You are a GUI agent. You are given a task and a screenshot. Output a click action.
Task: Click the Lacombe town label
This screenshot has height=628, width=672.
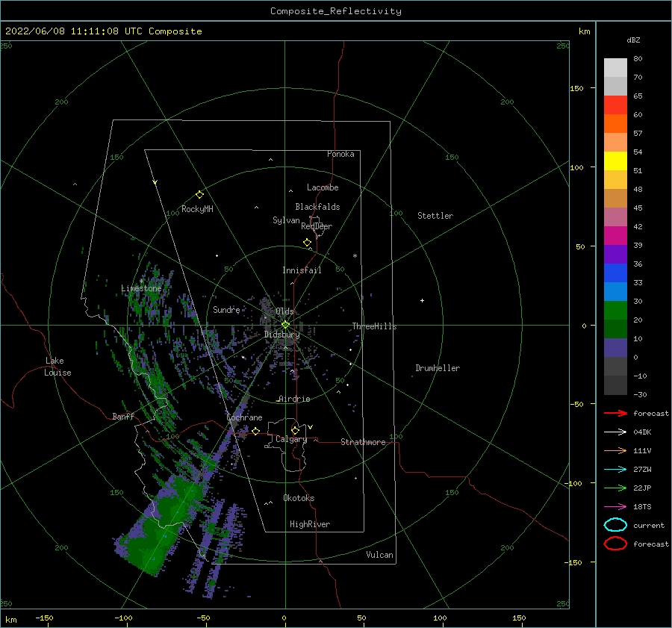pyautogui.click(x=323, y=187)
